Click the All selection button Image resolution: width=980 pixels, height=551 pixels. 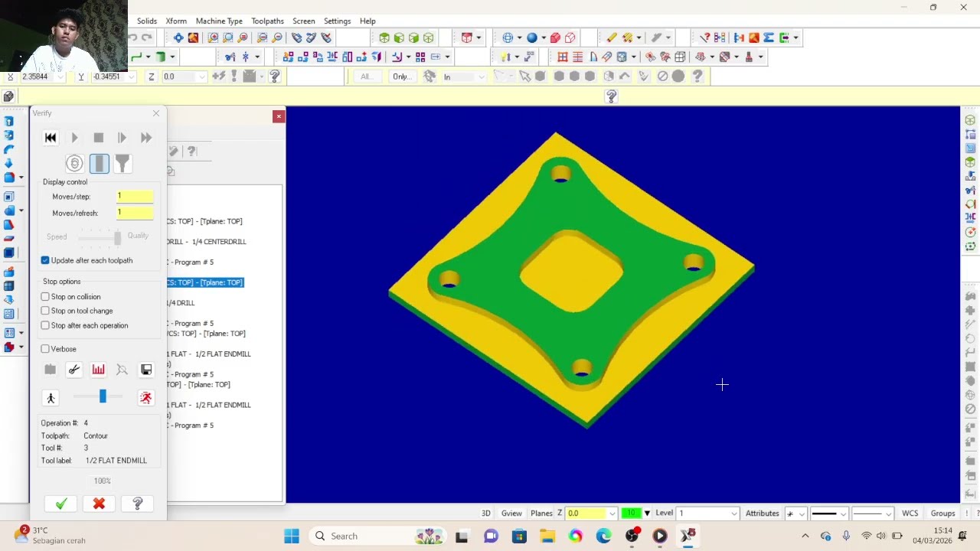(x=366, y=77)
